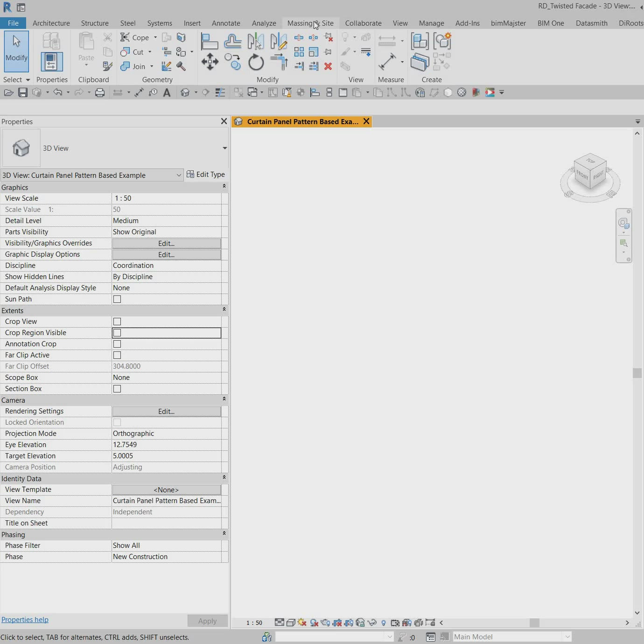
Task: Select the Paste tool in Clipboard panel
Action: point(86,45)
